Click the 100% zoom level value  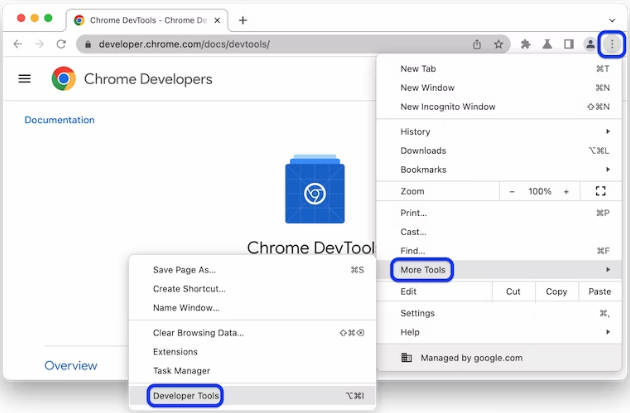pyautogui.click(x=539, y=191)
